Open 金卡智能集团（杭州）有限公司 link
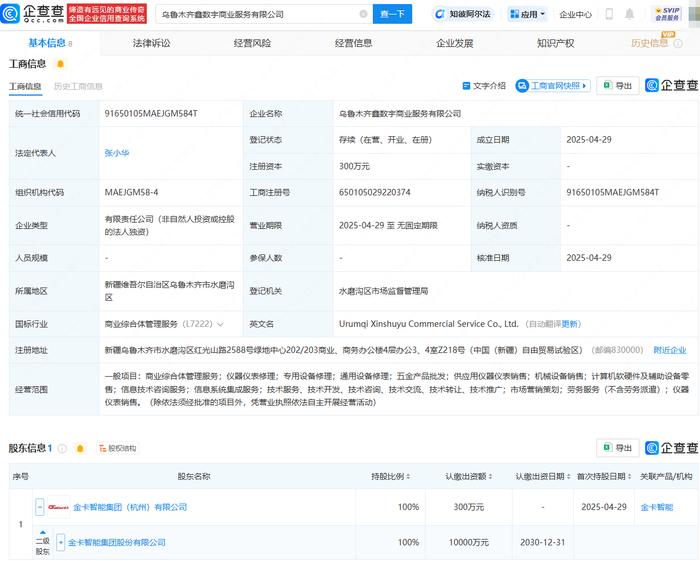The width and height of the screenshot is (700, 561). pyautogui.click(x=130, y=507)
